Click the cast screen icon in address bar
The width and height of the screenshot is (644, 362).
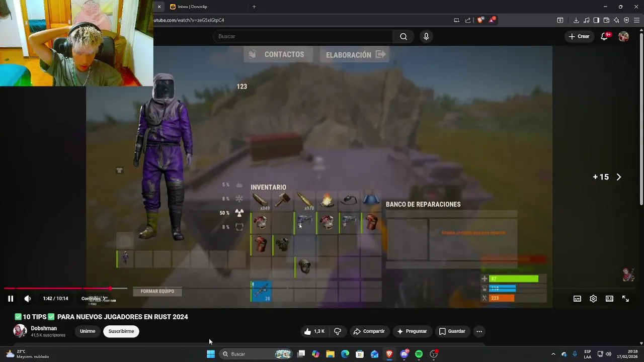[x=456, y=20]
